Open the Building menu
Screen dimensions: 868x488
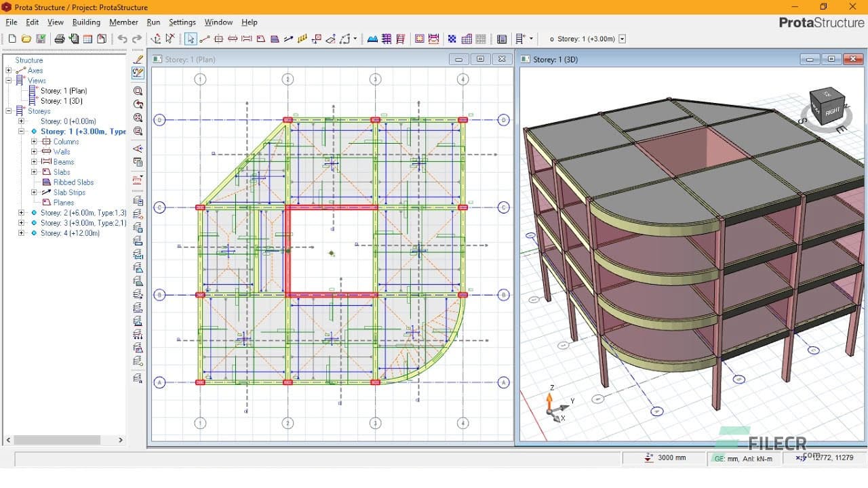coord(86,22)
